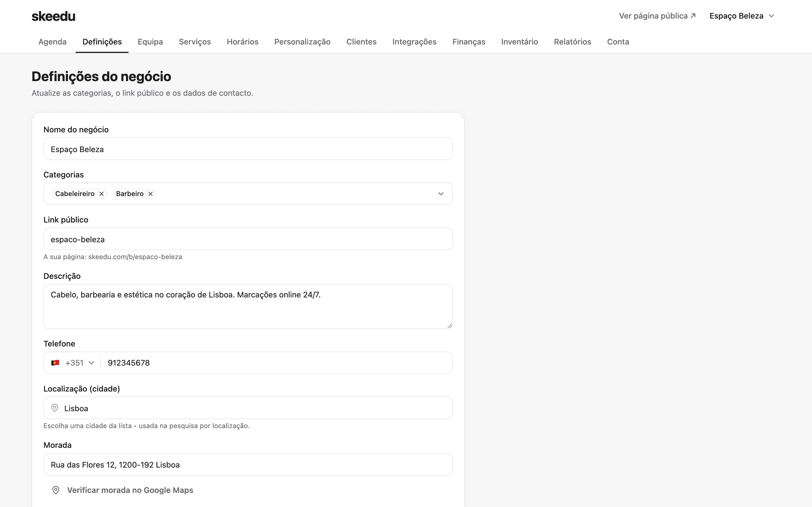Open the Espaço Beleza account menu
Viewport: 812px width, 507px height.
[x=742, y=16]
